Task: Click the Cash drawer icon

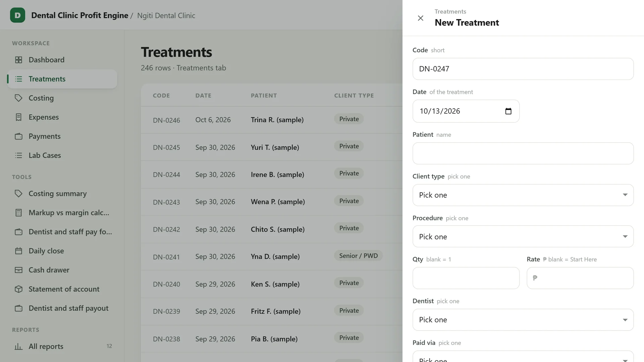Action: (19, 270)
